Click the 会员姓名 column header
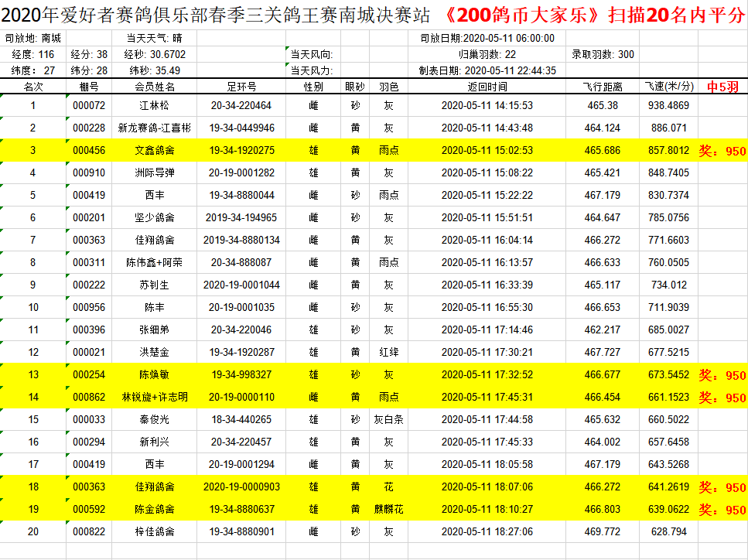 (x=154, y=87)
